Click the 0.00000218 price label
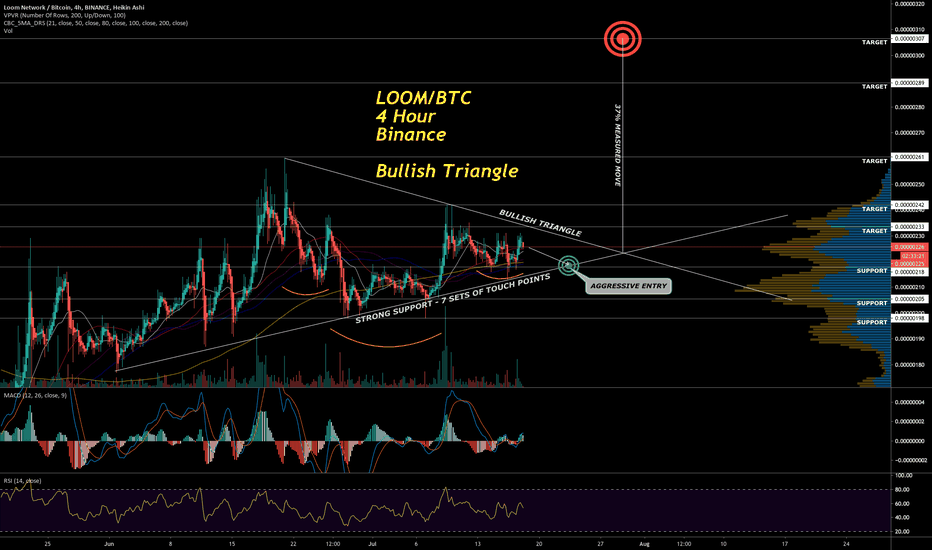 pyautogui.click(x=909, y=272)
